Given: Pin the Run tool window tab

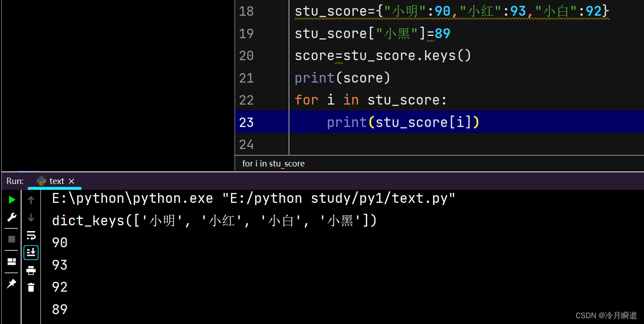Looking at the screenshot, I should [12, 283].
